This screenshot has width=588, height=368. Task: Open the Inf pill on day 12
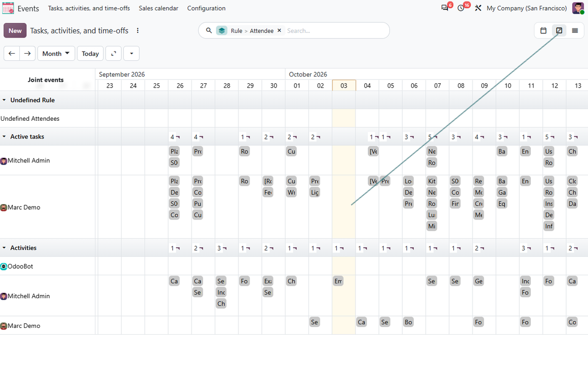(549, 226)
